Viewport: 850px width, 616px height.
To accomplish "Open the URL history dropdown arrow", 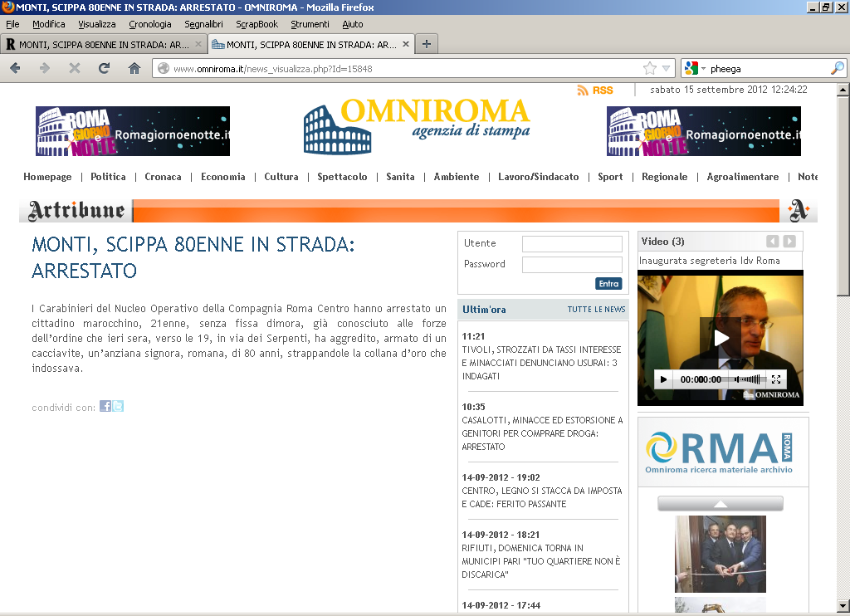I will pos(667,68).
